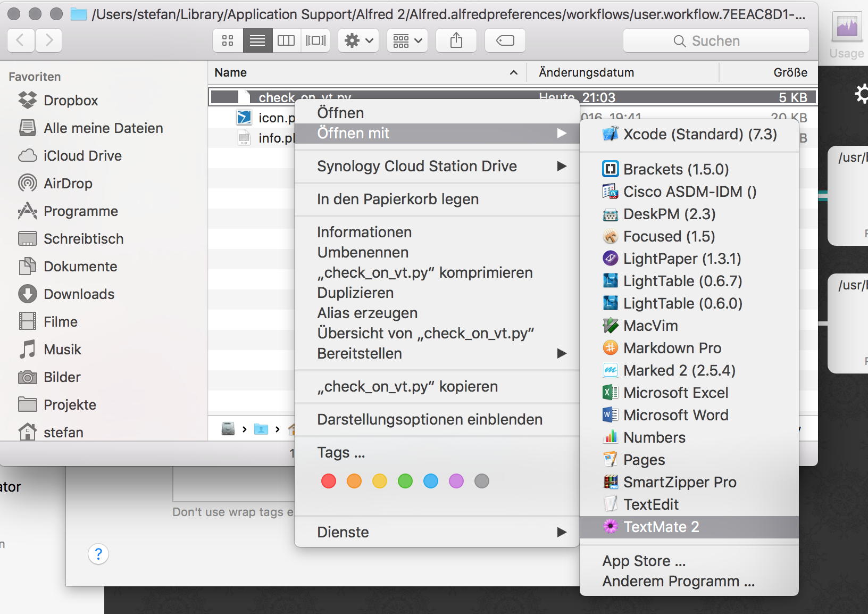Screen dimensions: 868x614
Task: Apply the green tag color
Action: tap(405, 481)
